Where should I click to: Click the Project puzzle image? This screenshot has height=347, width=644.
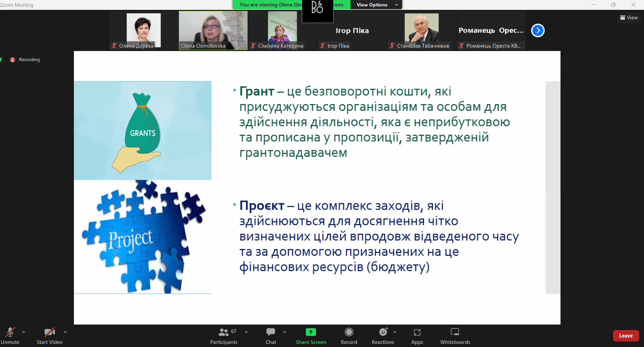click(x=143, y=237)
